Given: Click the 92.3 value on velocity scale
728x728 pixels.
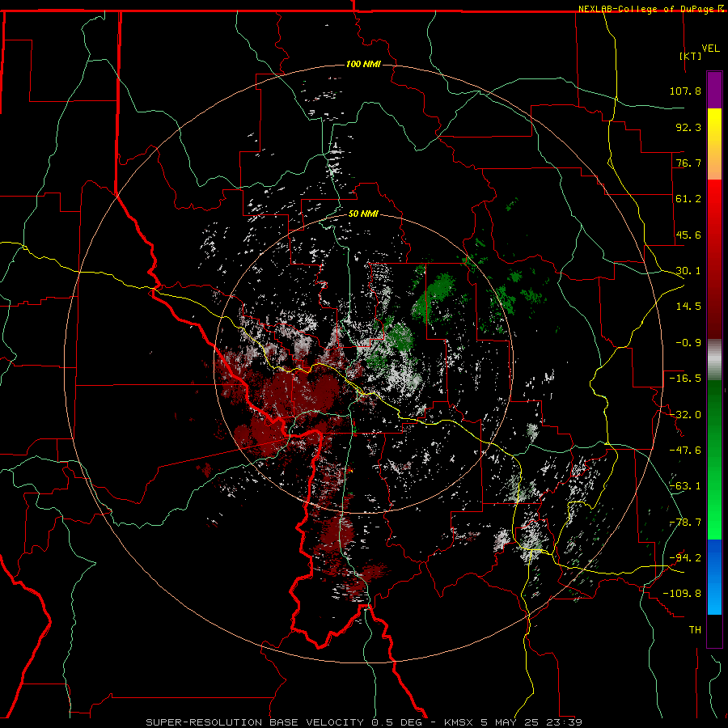Looking at the screenshot, I should [x=688, y=127].
